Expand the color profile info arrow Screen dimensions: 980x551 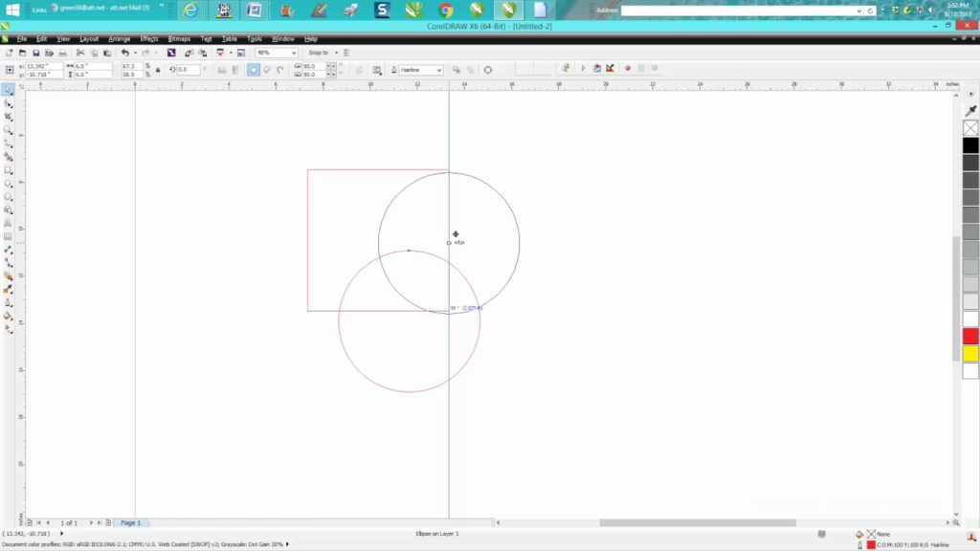287,544
